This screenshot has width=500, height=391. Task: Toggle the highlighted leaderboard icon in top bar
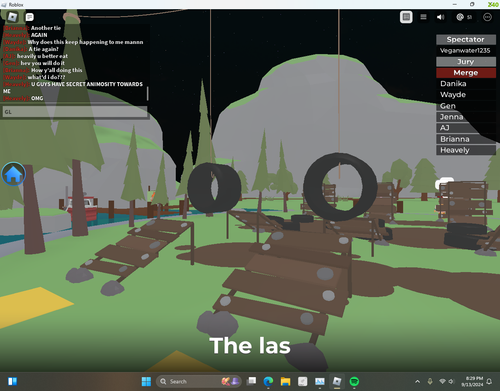(406, 17)
